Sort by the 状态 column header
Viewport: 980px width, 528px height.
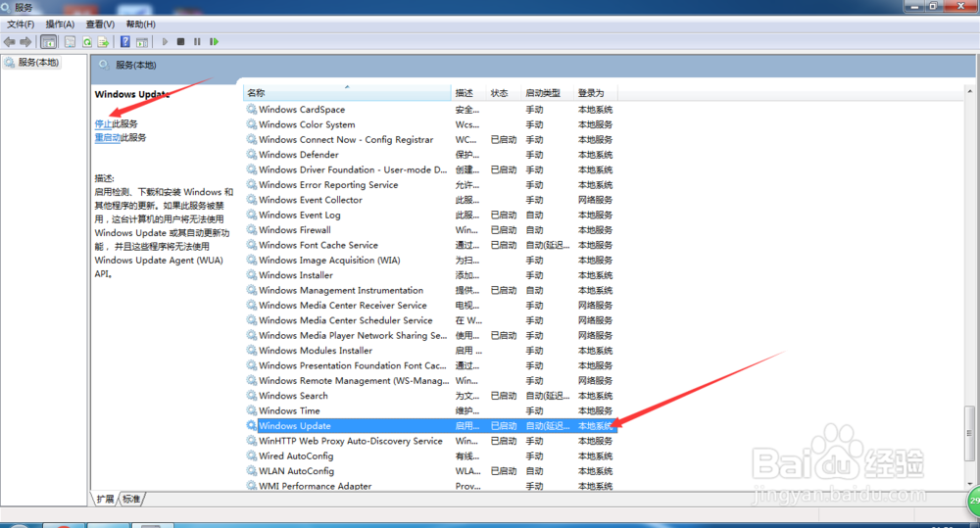pos(503,93)
